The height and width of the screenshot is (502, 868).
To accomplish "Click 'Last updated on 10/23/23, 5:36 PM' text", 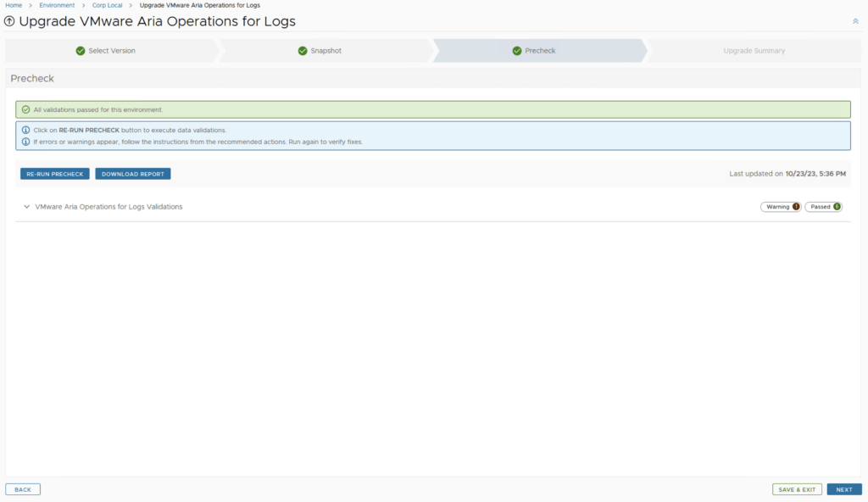I will click(787, 174).
